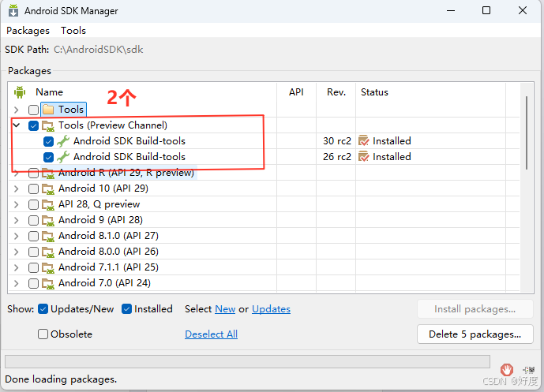This screenshot has width=544, height=392.
Task: Check the Android 8.1.0 (API 27) checkbox
Action: pyautogui.click(x=33, y=236)
